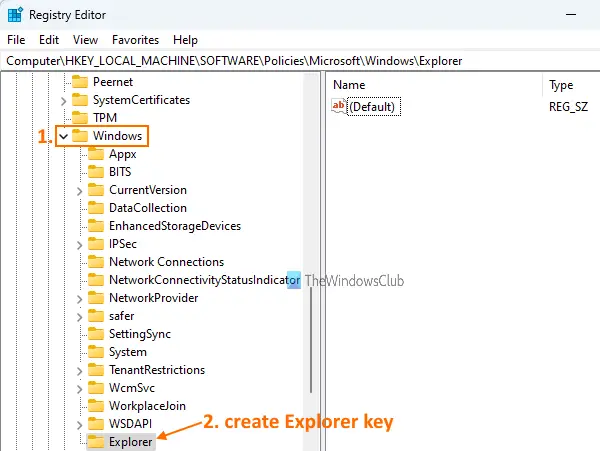Expand the WcmSvc key
Image resolution: width=600 pixels, height=451 pixels.
pyautogui.click(x=79, y=389)
